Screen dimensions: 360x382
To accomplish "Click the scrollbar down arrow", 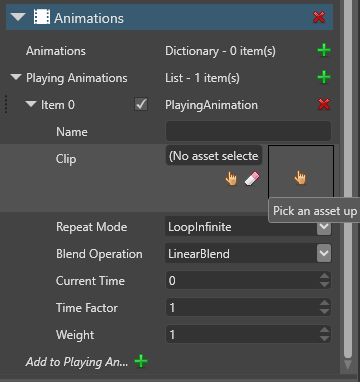I will (348, 365).
